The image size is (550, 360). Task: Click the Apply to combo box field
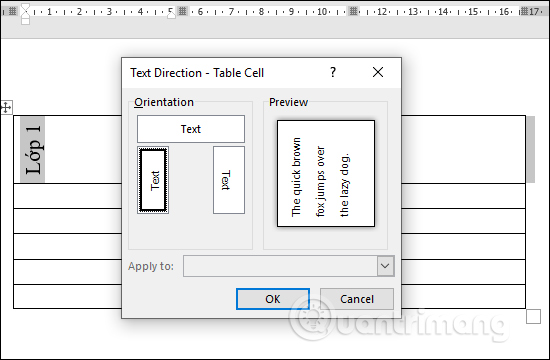coord(288,266)
